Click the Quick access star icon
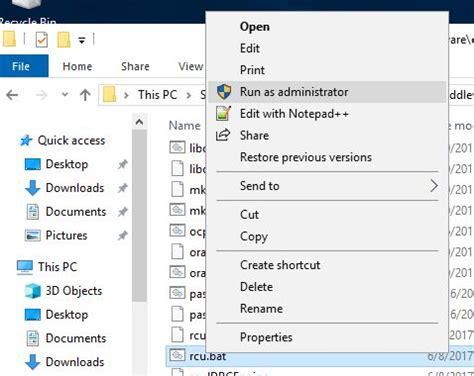 [x=26, y=141]
